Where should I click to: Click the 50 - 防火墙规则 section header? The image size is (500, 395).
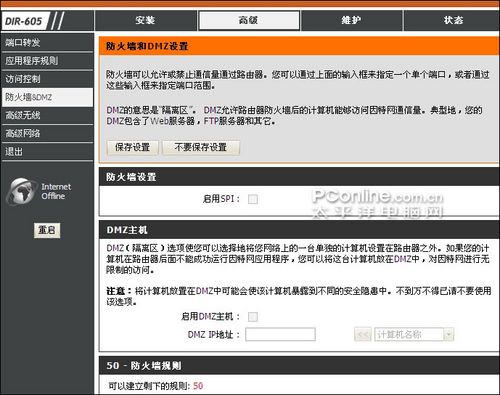(x=144, y=366)
